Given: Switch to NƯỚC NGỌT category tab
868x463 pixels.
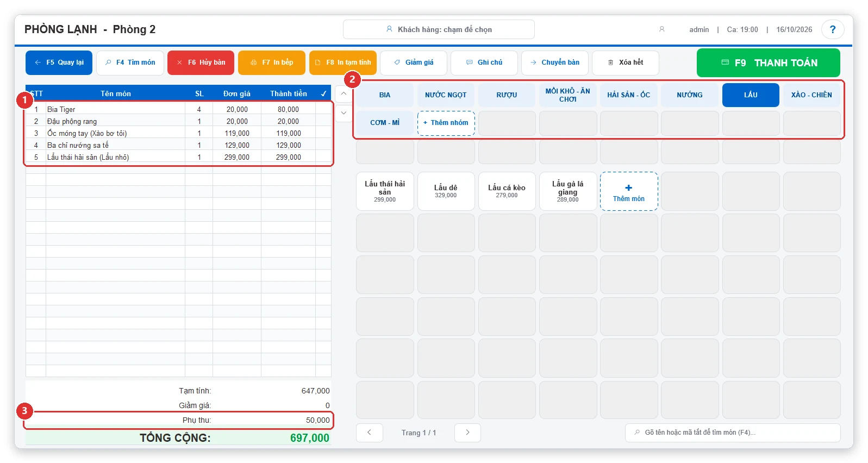Looking at the screenshot, I should (446, 95).
